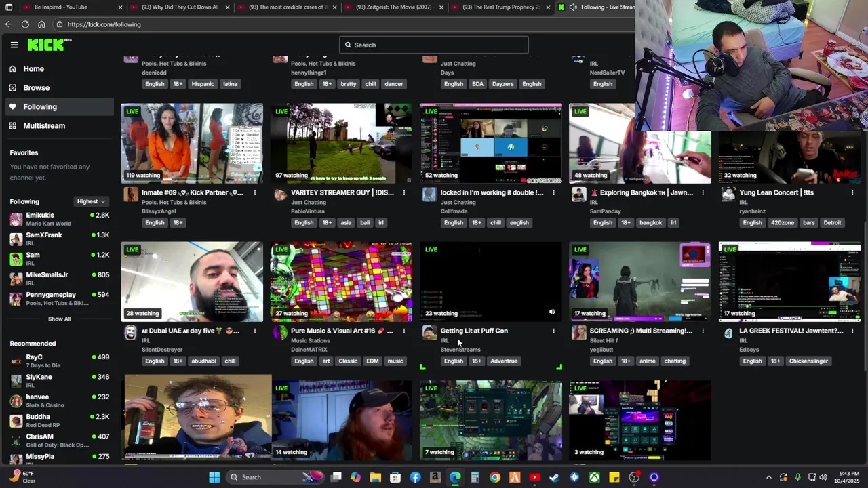Open system clock showing 9:43 PM
The image size is (868, 488).
click(x=848, y=477)
